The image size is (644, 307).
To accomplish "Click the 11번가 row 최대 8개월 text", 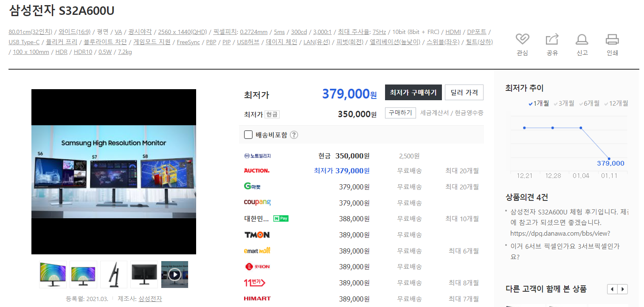I will point(464,283).
